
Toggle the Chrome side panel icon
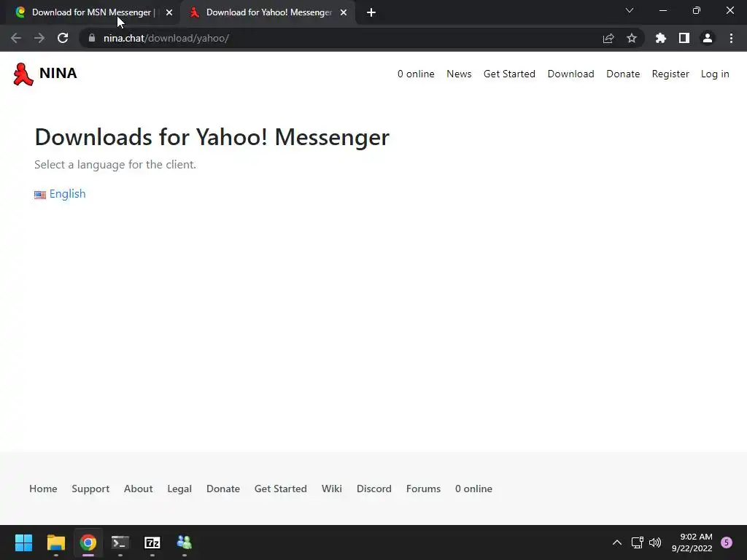coord(684,38)
